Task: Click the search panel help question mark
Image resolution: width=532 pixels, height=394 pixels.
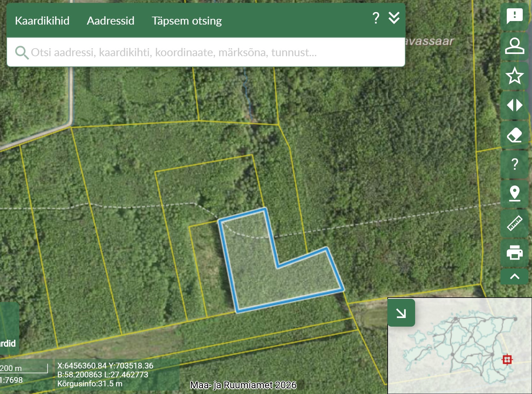Action: pos(376,18)
